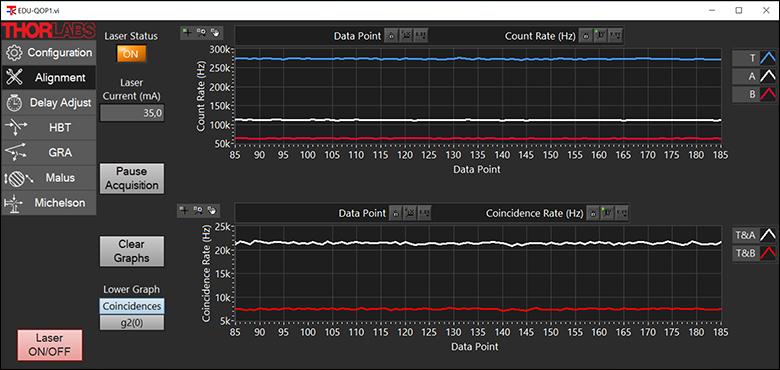The image size is (780, 370).
Task: Open the HBT tab
Action: 49,128
